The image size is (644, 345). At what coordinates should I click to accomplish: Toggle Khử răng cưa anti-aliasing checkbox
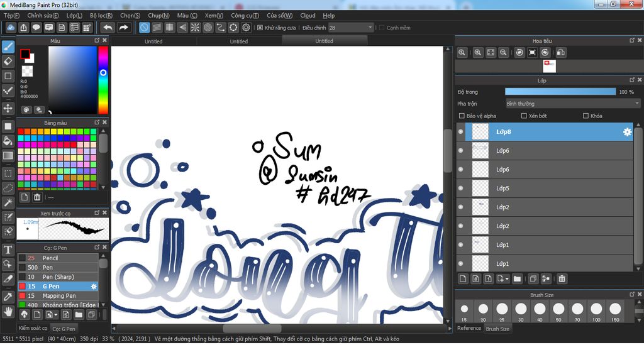(x=260, y=28)
